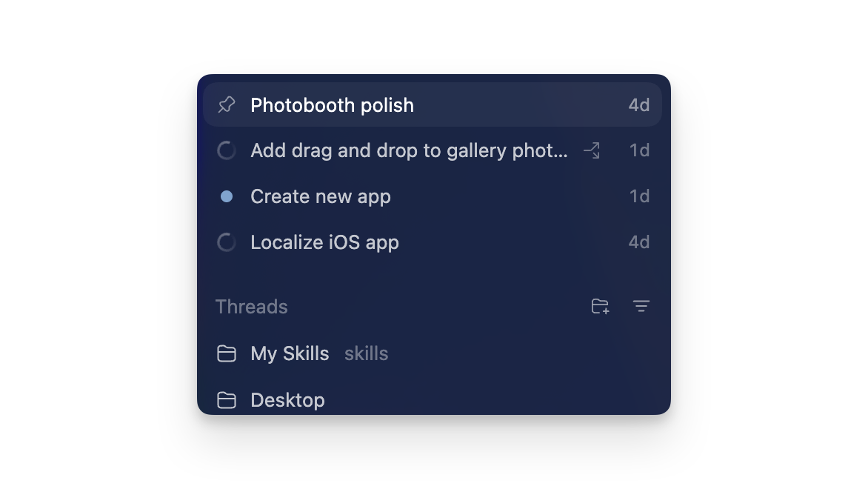Open the filter icon in the Threads header
The image size is (868, 489).
pos(641,306)
